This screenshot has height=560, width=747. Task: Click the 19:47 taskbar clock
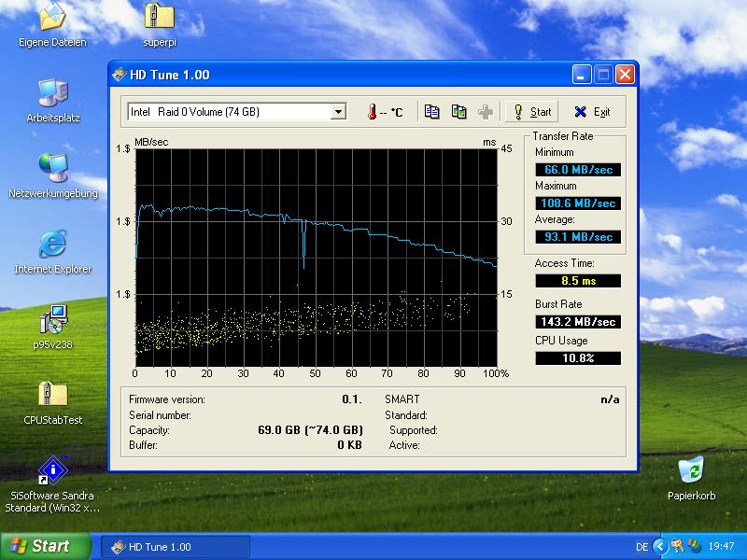pos(721,546)
